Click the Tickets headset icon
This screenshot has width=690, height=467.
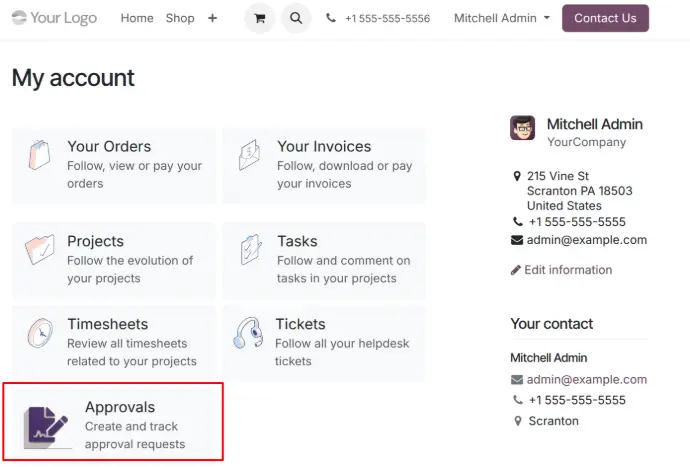pyautogui.click(x=250, y=333)
